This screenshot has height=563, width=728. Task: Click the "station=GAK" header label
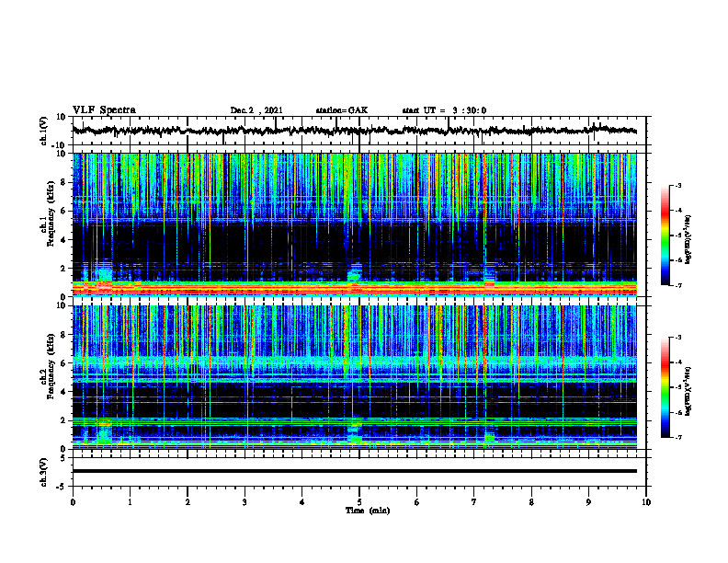[342, 110]
